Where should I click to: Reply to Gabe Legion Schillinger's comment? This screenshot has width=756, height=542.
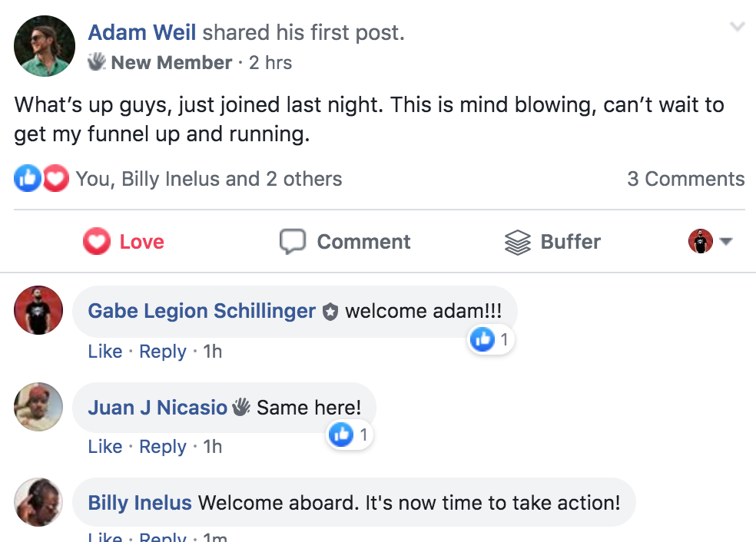pos(162,352)
